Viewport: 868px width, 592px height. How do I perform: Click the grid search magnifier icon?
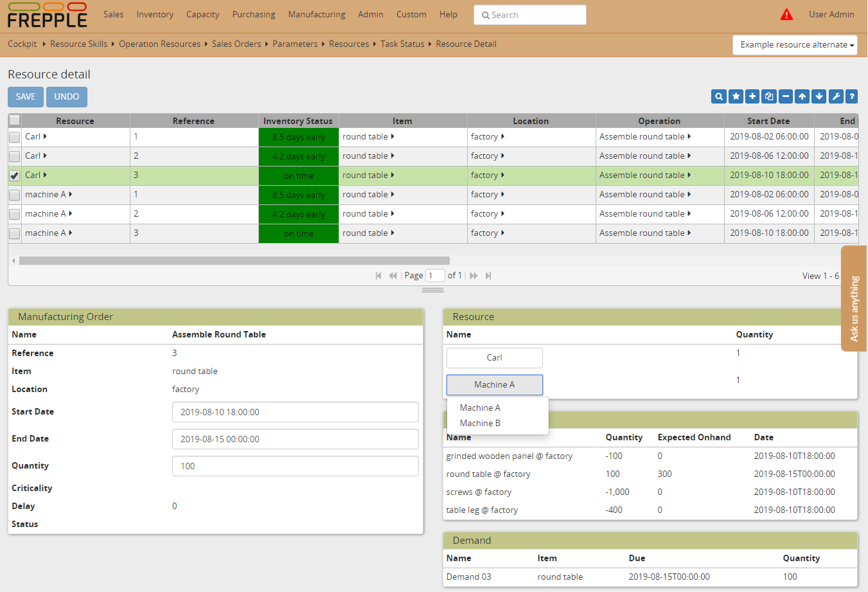(719, 96)
